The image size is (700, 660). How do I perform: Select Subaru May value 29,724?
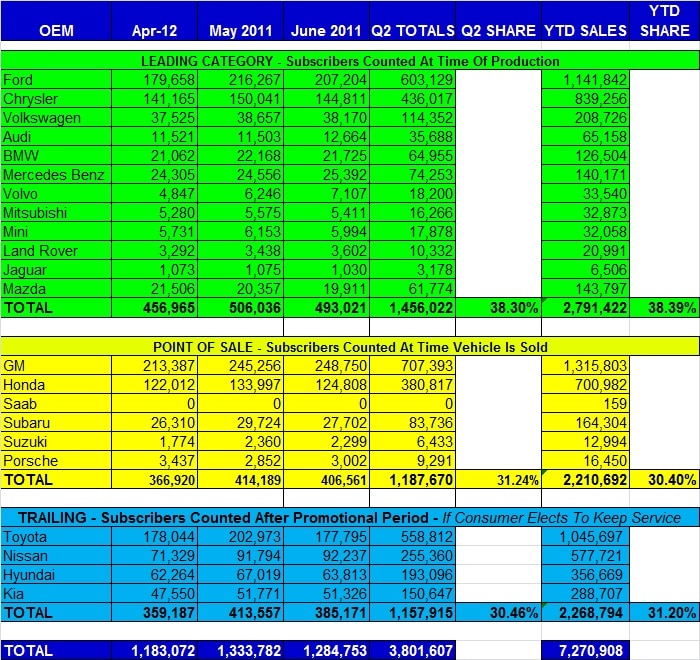coord(258,422)
